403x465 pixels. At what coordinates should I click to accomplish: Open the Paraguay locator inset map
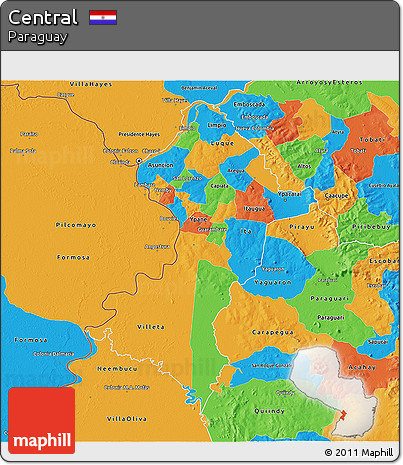(334, 392)
